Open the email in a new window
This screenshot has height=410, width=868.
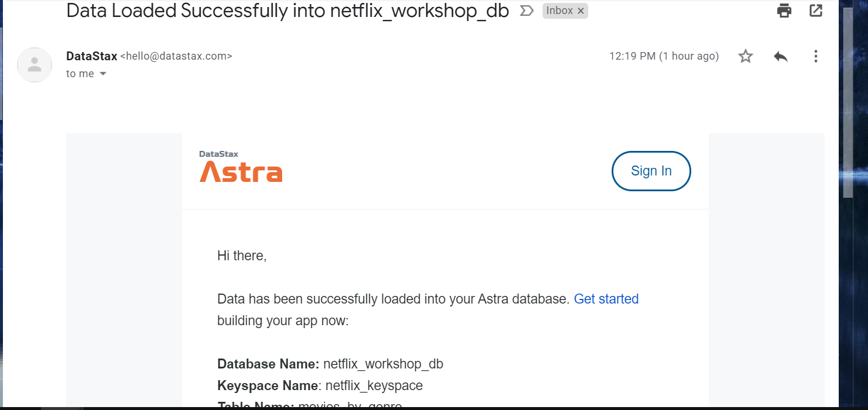[815, 10]
